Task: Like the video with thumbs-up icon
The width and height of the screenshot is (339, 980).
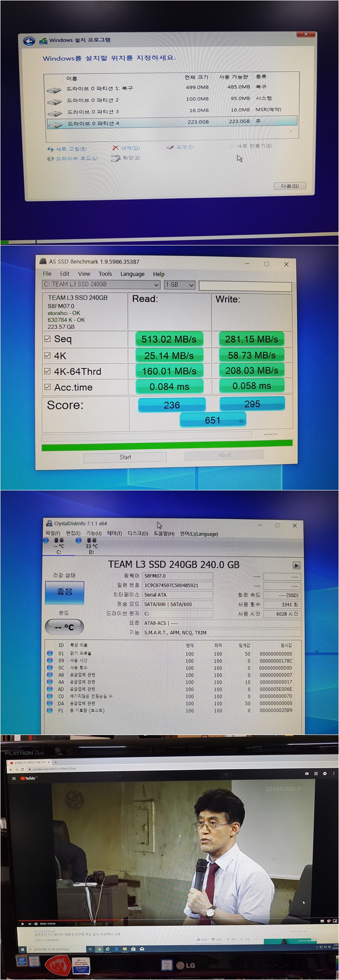Action: pyautogui.click(x=198, y=939)
